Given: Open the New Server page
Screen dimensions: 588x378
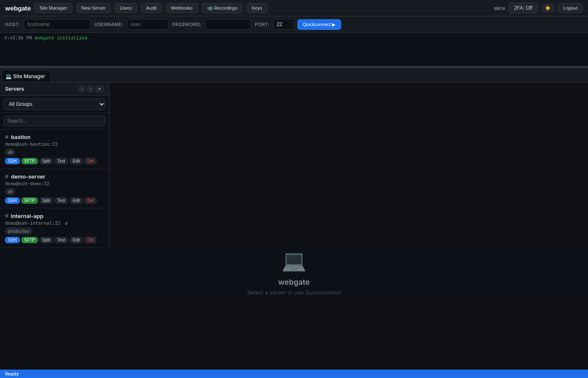Looking at the screenshot, I should [x=93, y=8].
